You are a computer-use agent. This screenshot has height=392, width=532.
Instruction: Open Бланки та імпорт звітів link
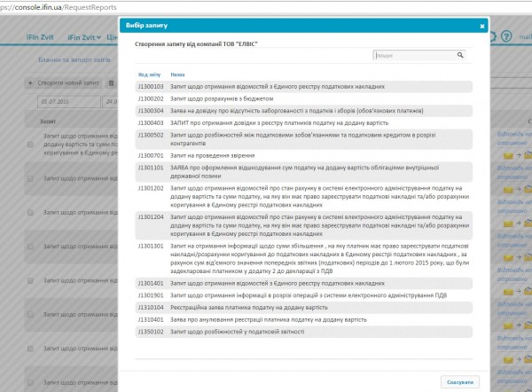[x=74, y=59]
